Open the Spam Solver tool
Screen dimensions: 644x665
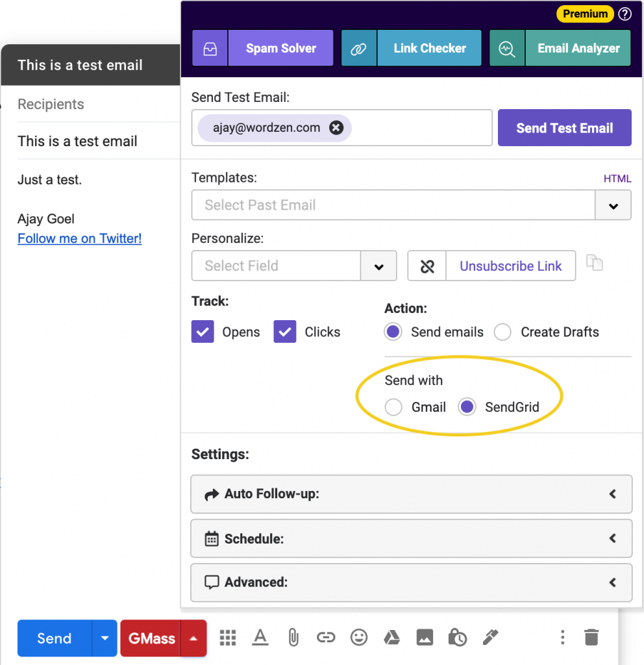click(x=263, y=48)
